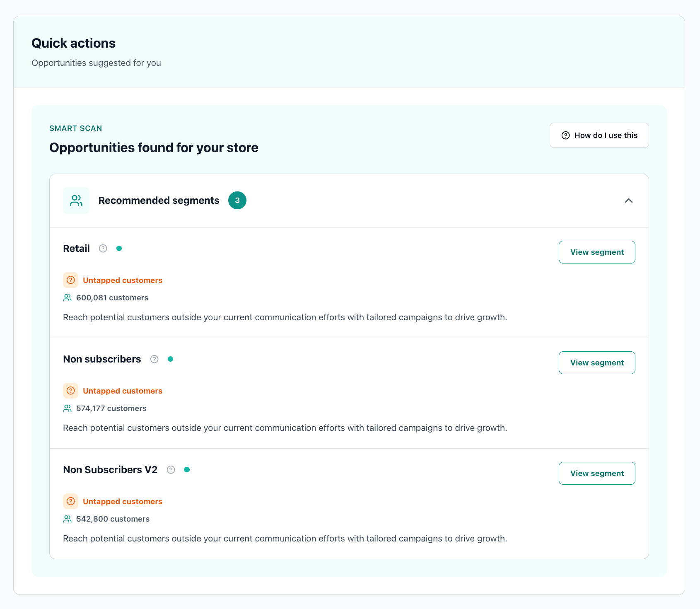This screenshot has height=609, width=700.
Task: Toggle the green dot beside Non subscribers
Action: click(170, 359)
